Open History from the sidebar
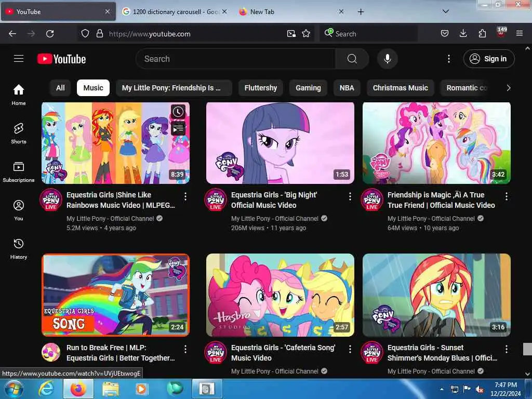This screenshot has width=532, height=399. click(19, 249)
